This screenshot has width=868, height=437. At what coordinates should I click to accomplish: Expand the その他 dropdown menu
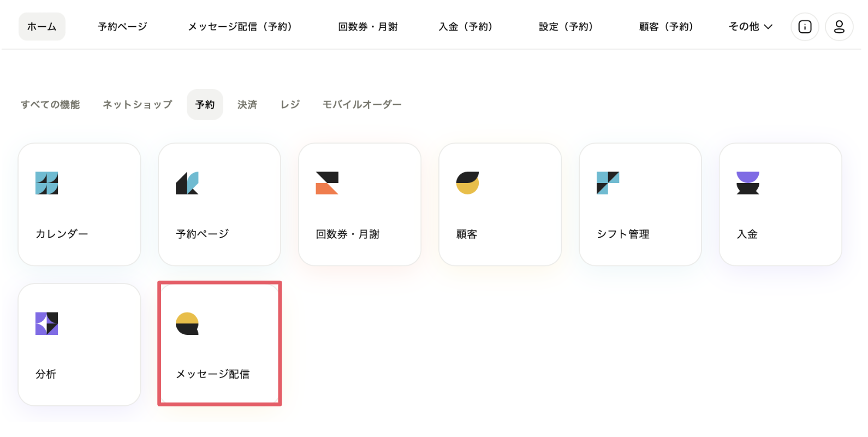(x=751, y=27)
